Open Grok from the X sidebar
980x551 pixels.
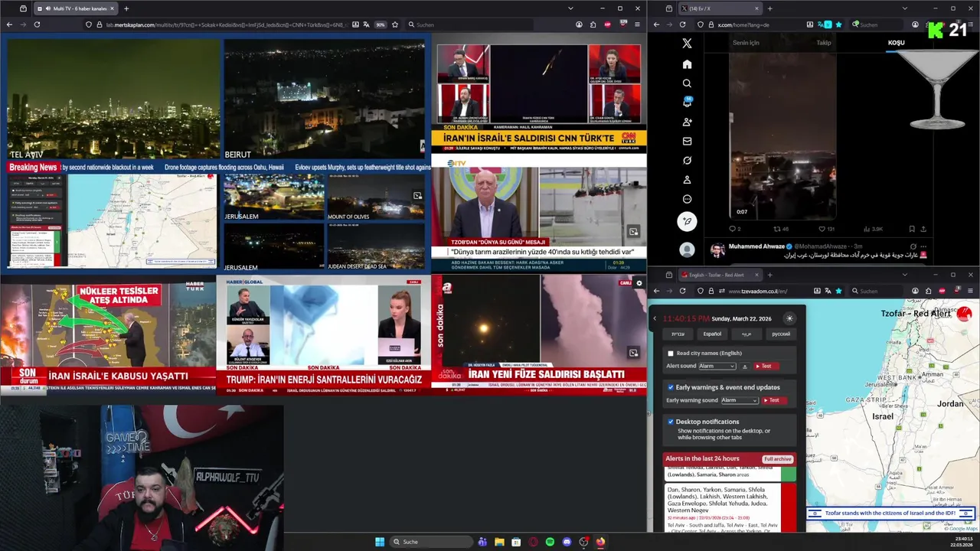click(x=687, y=161)
